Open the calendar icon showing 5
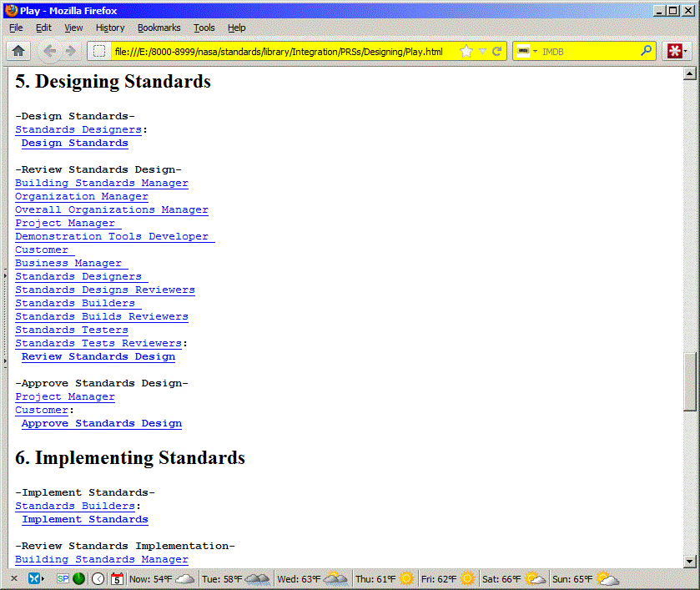This screenshot has height=590, width=700. [117, 579]
